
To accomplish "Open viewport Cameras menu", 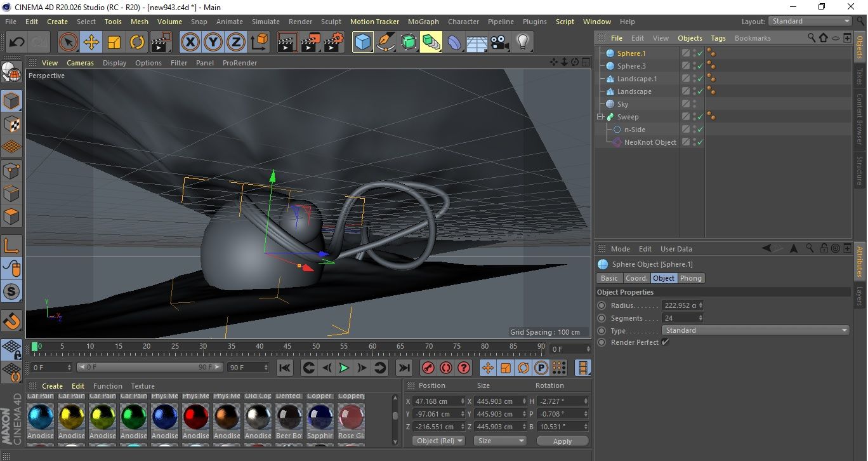I will point(81,63).
